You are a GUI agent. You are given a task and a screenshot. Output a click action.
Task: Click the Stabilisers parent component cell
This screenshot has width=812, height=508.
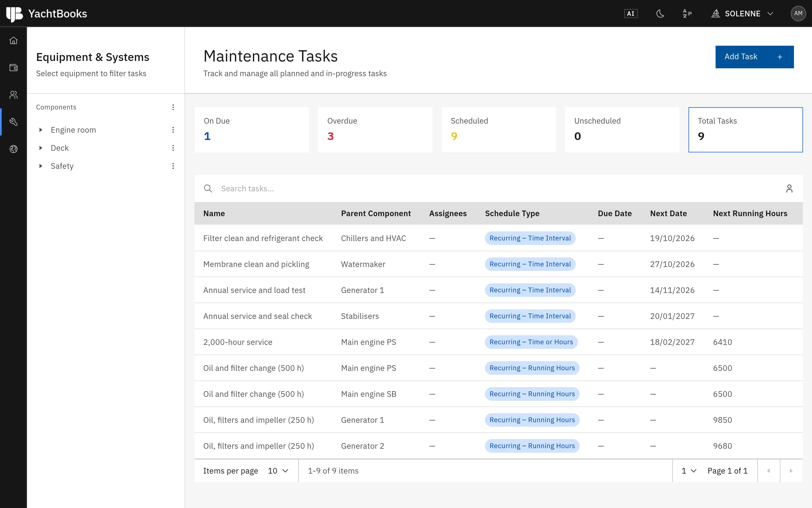(360, 316)
